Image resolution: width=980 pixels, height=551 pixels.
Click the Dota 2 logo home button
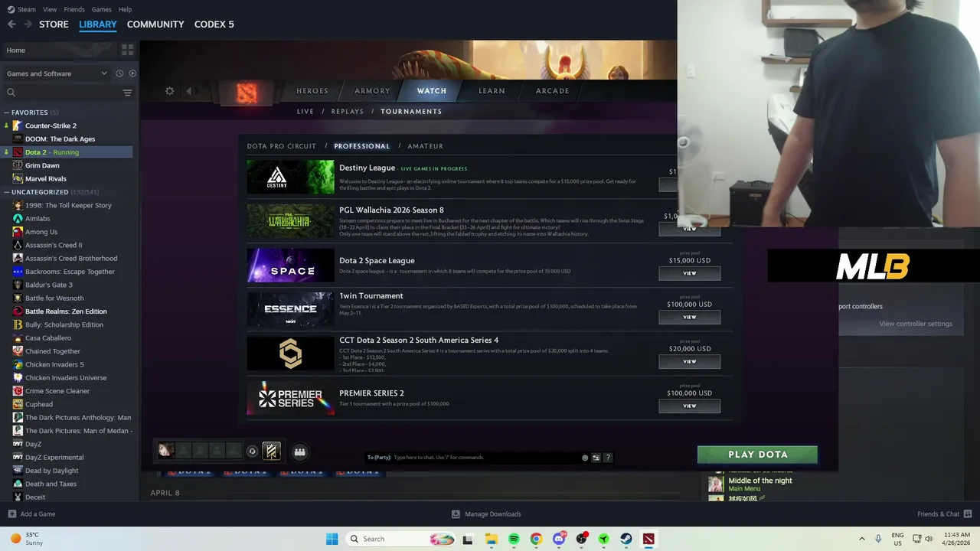[247, 93]
